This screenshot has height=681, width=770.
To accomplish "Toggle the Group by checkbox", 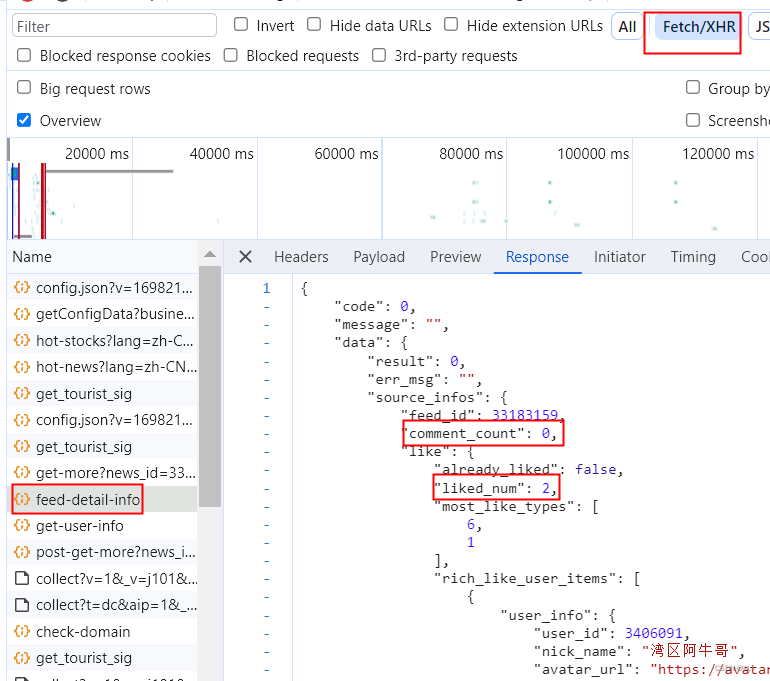I will 692,87.
